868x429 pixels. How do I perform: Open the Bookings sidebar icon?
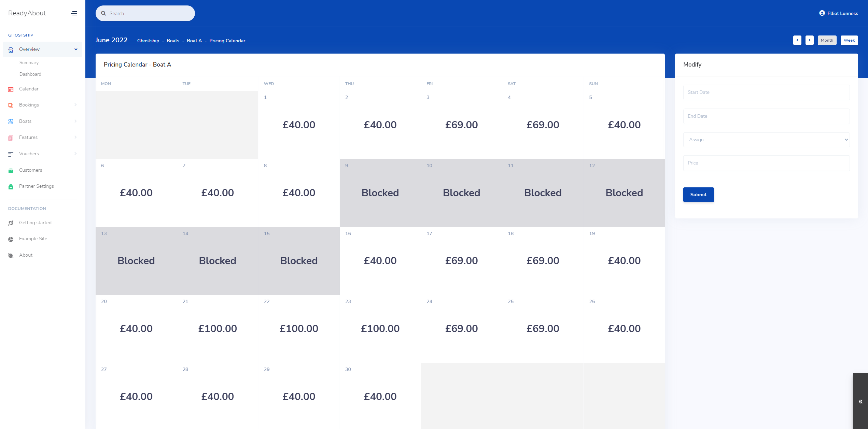[11, 105]
